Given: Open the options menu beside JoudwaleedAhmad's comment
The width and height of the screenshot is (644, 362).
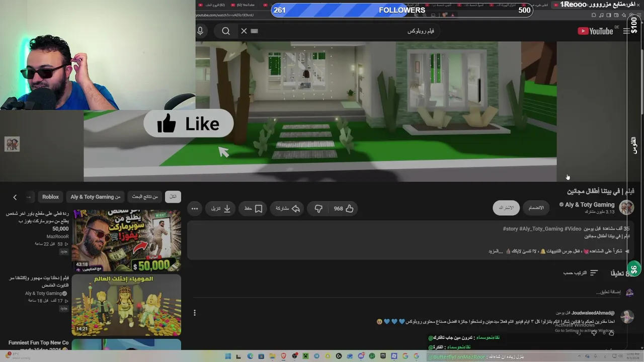Looking at the screenshot, I should coord(195,313).
